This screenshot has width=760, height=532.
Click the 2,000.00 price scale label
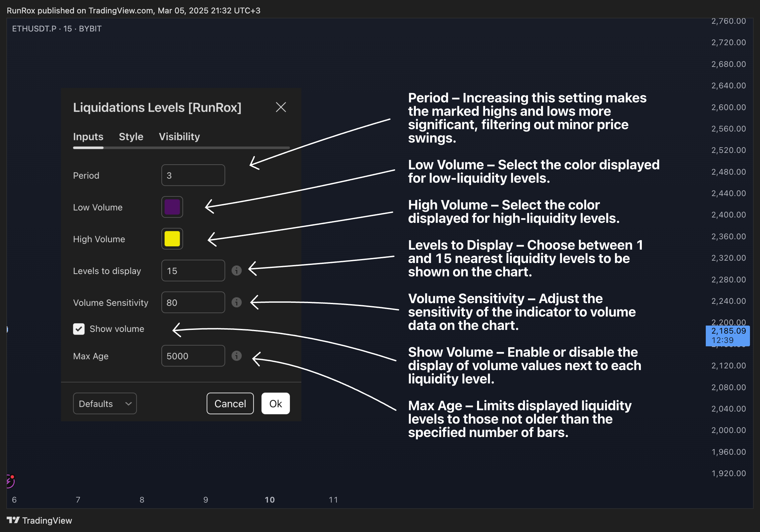click(729, 430)
